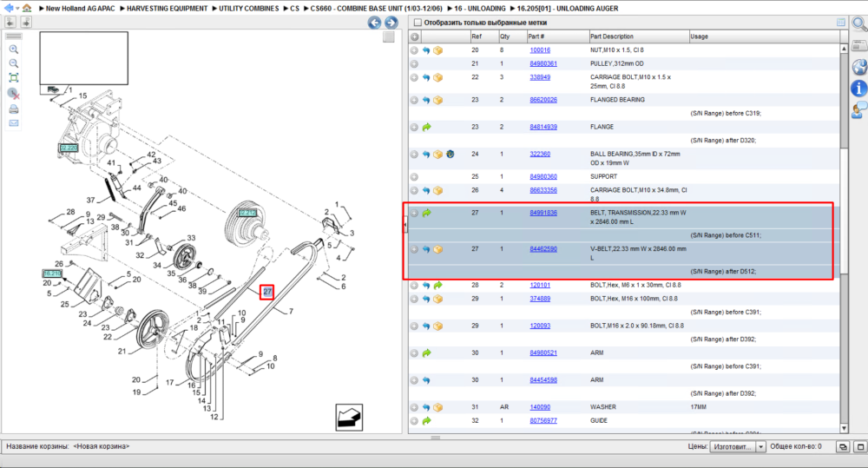This screenshot has height=468, width=868.
Task: Click zoom in magnifier on diagram toolbar
Action: pos(14,49)
